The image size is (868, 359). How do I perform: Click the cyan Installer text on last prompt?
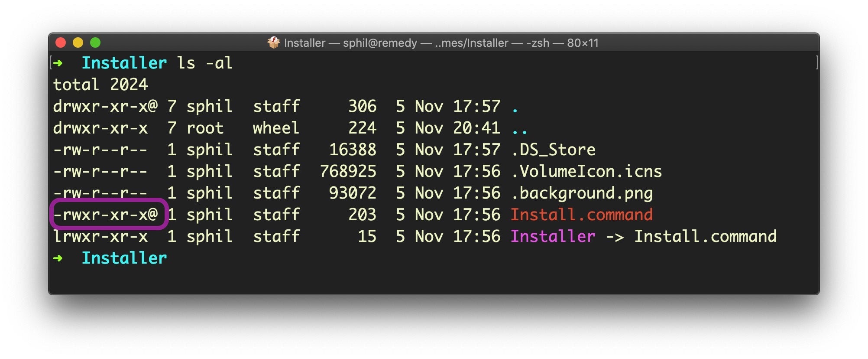124,258
